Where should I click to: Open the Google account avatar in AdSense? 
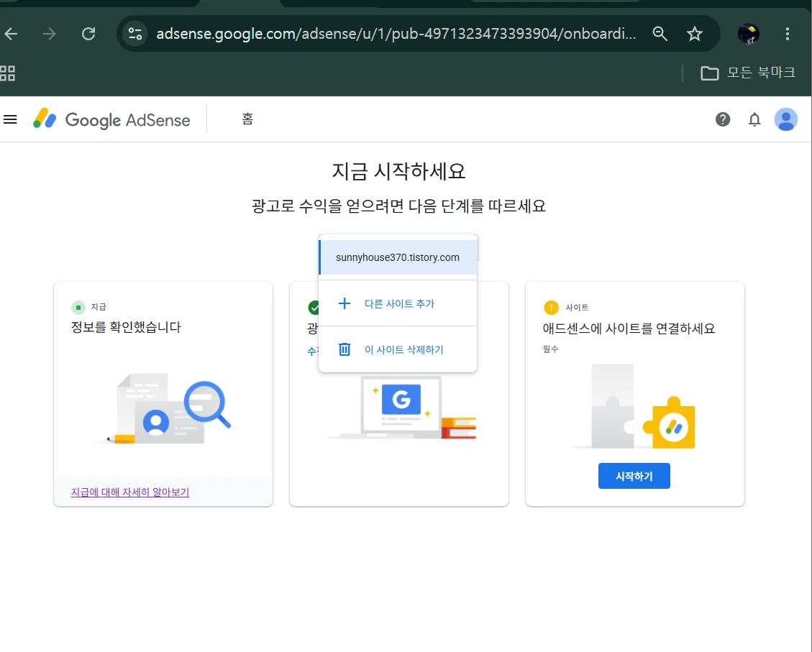coord(785,119)
